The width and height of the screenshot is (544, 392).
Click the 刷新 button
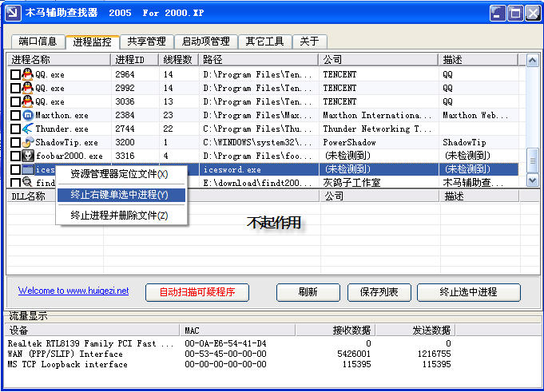308,292
